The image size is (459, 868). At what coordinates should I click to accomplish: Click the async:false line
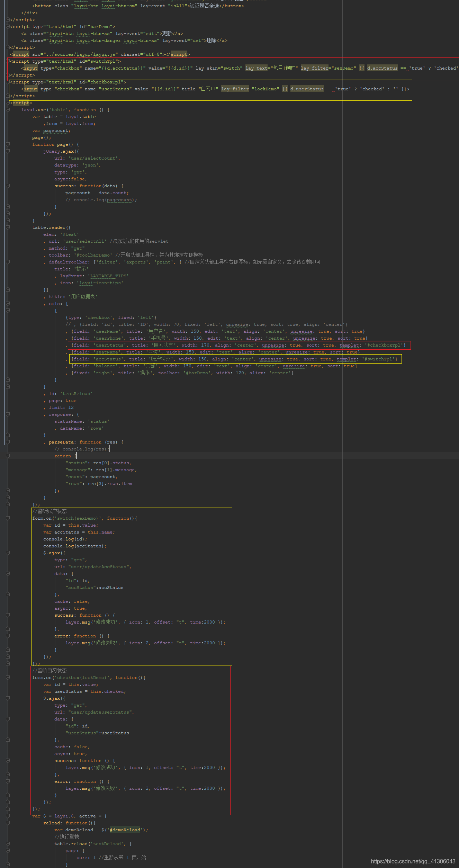pos(71,179)
